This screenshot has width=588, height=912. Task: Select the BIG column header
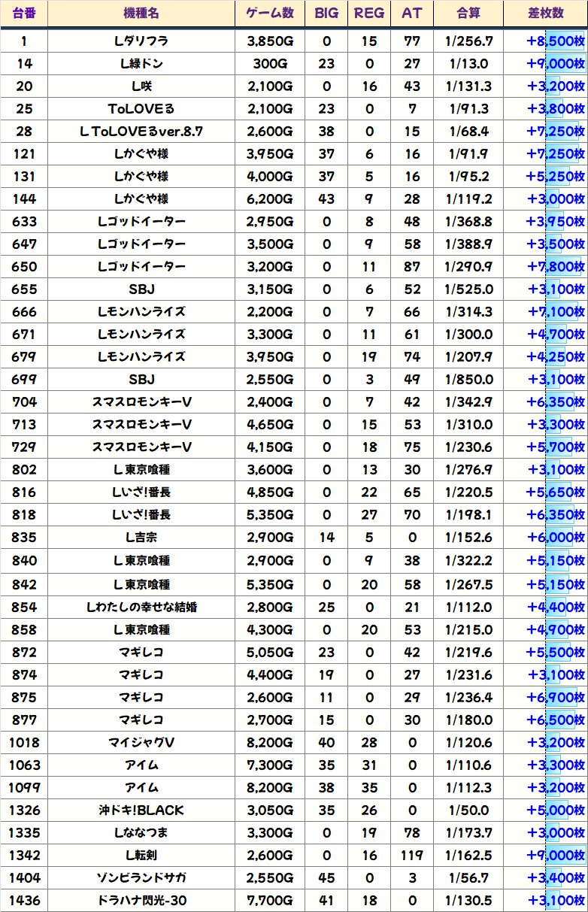[326, 14]
